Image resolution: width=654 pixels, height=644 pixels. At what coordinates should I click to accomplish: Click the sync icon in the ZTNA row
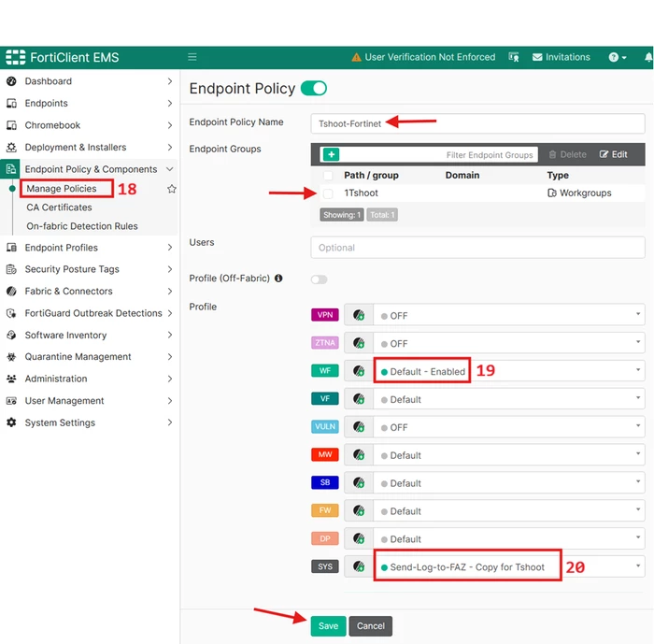coord(358,343)
